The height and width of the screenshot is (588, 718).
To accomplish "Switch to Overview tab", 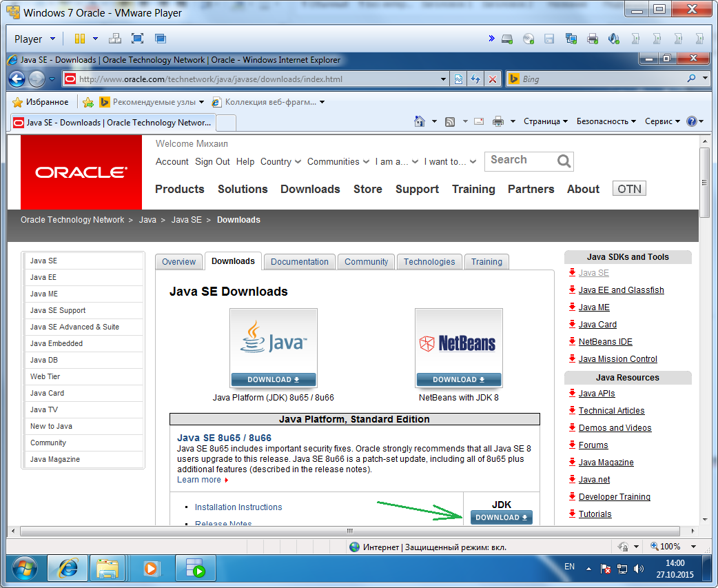I will 178,261.
